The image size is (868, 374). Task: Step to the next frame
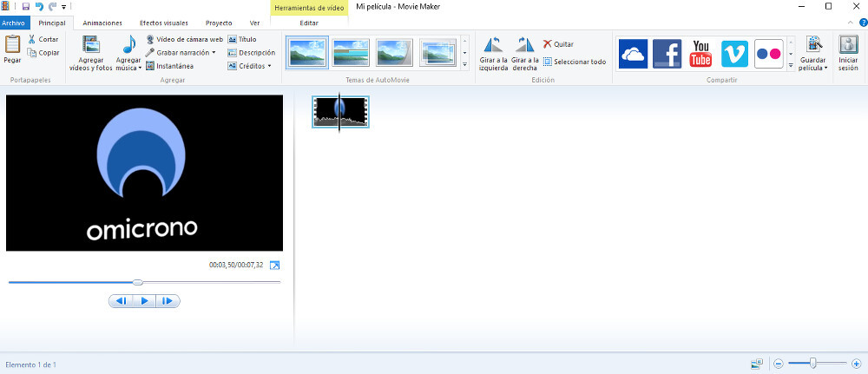pos(168,301)
